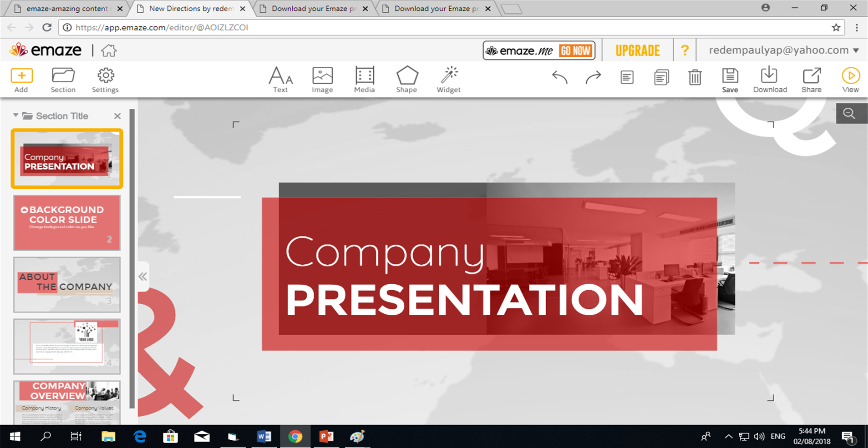Click the browser address bar
Screen dimensions: 868x448
tap(451, 27)
